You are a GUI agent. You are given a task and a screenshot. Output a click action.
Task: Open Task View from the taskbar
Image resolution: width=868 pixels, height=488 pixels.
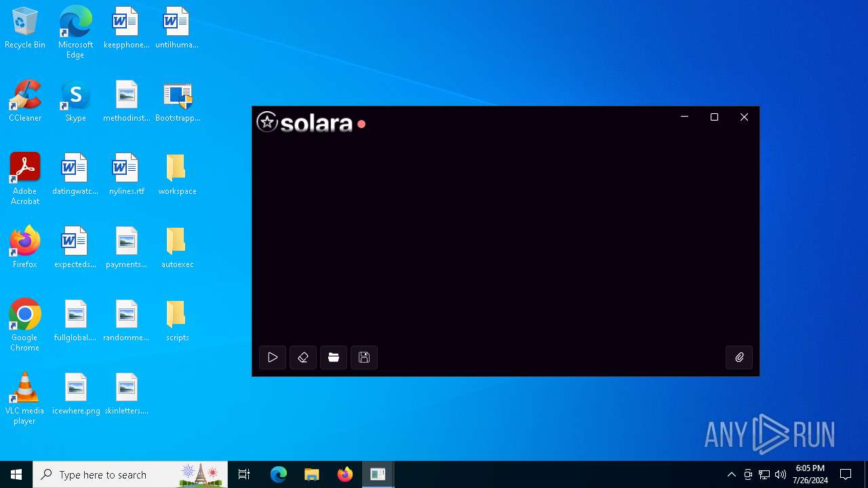[244, 474]
